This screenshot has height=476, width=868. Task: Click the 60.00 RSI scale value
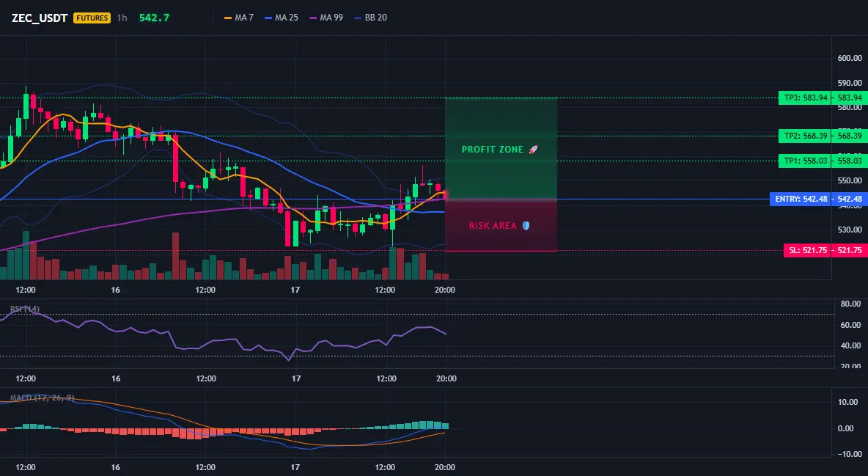(x=850, y=325)
